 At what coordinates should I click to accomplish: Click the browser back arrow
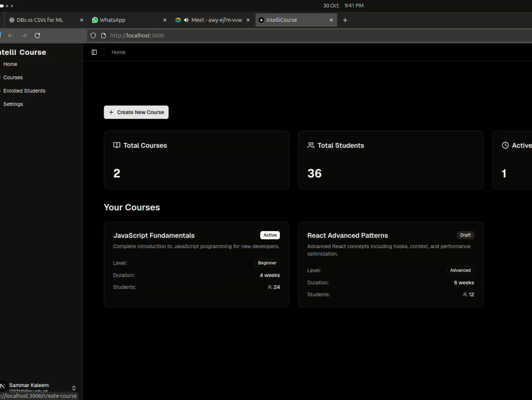coord(11,36)
